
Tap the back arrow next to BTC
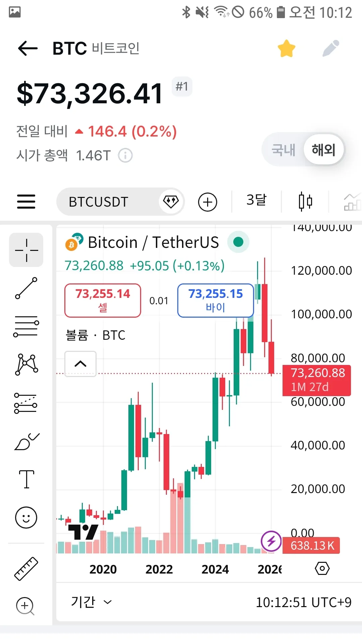click(x=28, y=48)
